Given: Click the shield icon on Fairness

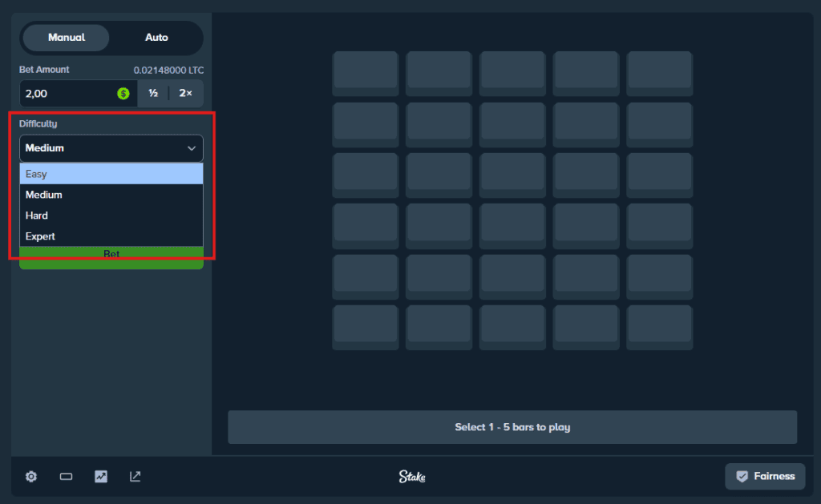Looking at the screenshot, I should [x=742, y=476].
